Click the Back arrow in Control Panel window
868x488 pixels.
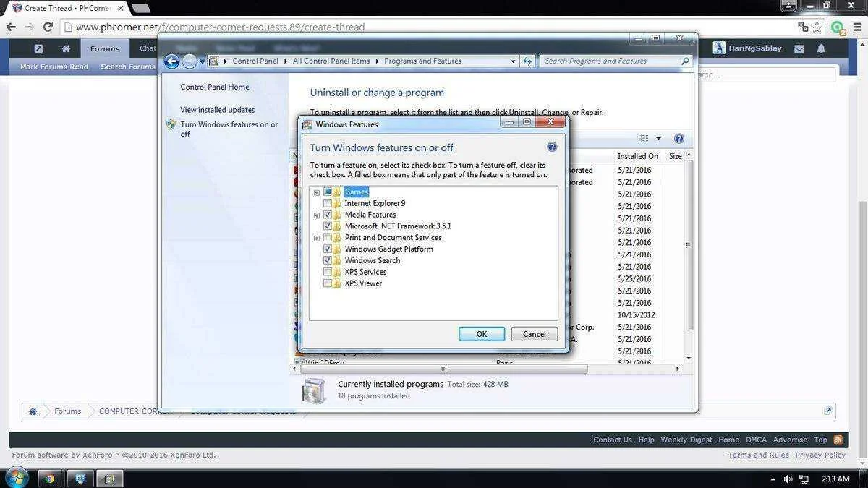click(x=171, y=61)
